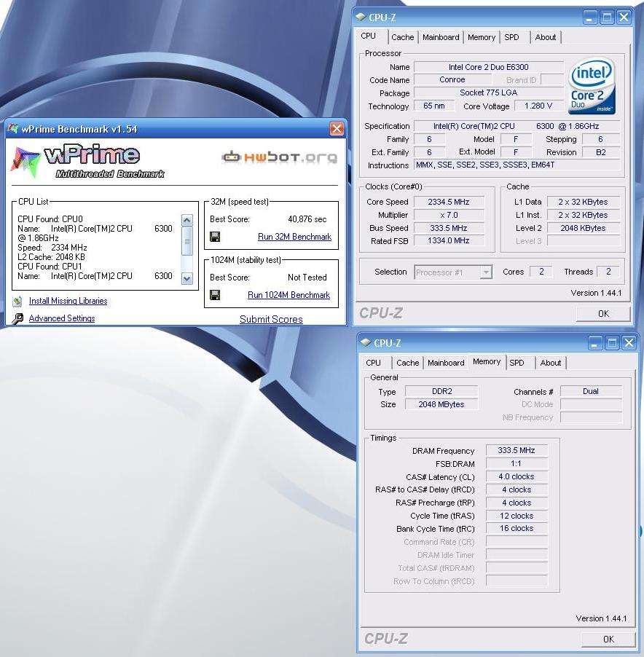Click the Revision value B2

pos(601,152)
